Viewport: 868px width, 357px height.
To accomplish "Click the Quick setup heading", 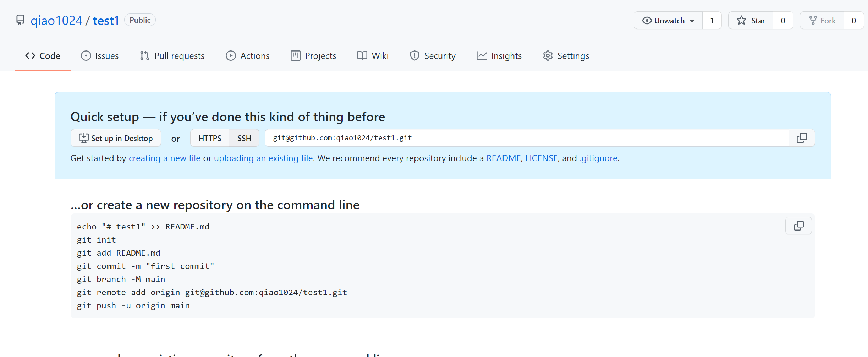I will pos(228,117).
